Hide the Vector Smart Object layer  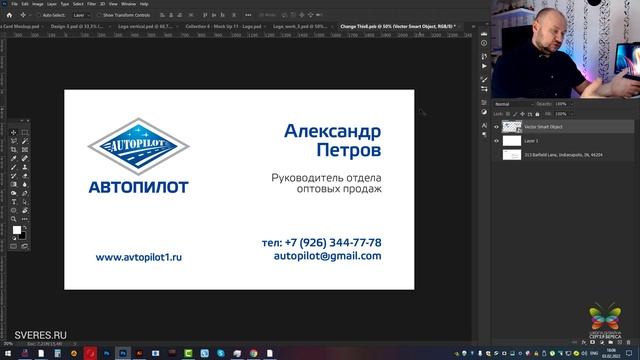[496, 127]
